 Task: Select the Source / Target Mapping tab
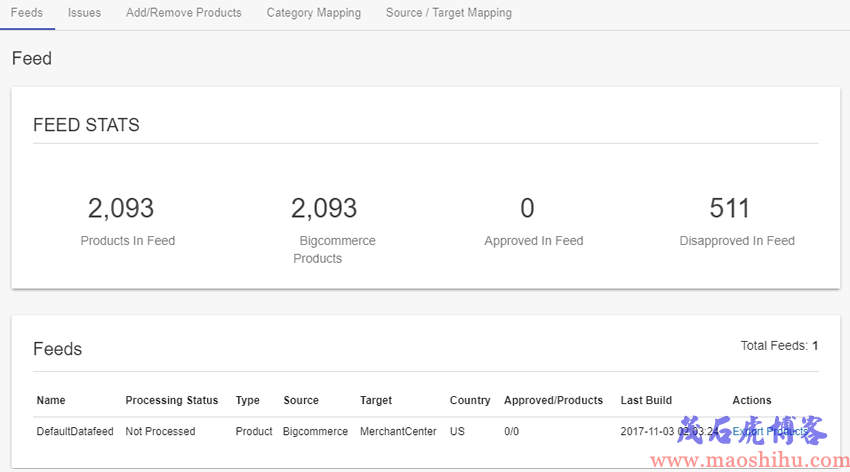coord(448,12)
